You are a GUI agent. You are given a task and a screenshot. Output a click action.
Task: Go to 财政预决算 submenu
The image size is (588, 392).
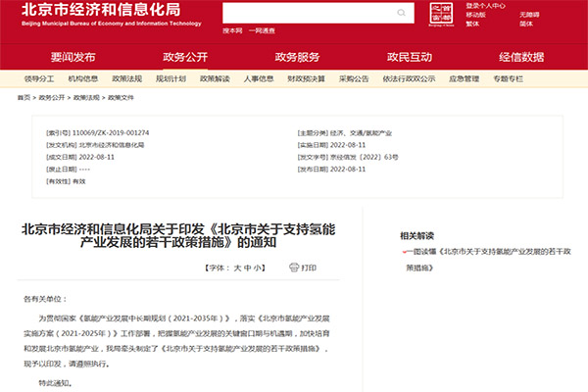click(x=306, y=78)
